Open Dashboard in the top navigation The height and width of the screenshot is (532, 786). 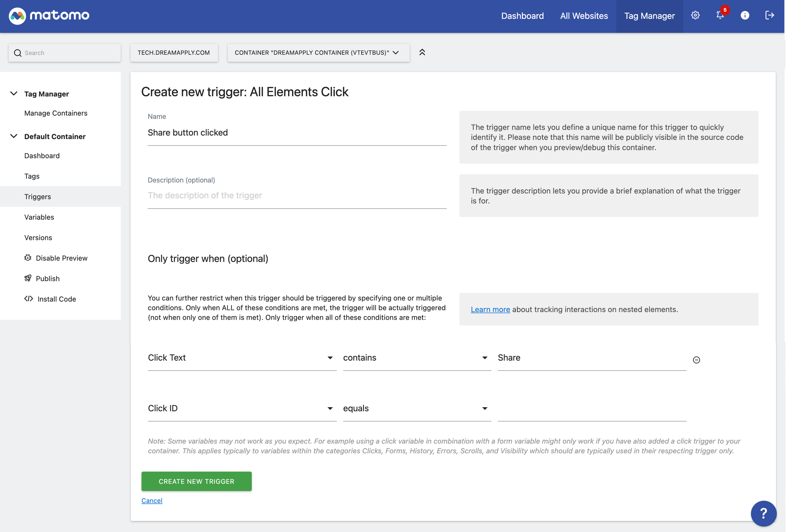coord(522,16)
